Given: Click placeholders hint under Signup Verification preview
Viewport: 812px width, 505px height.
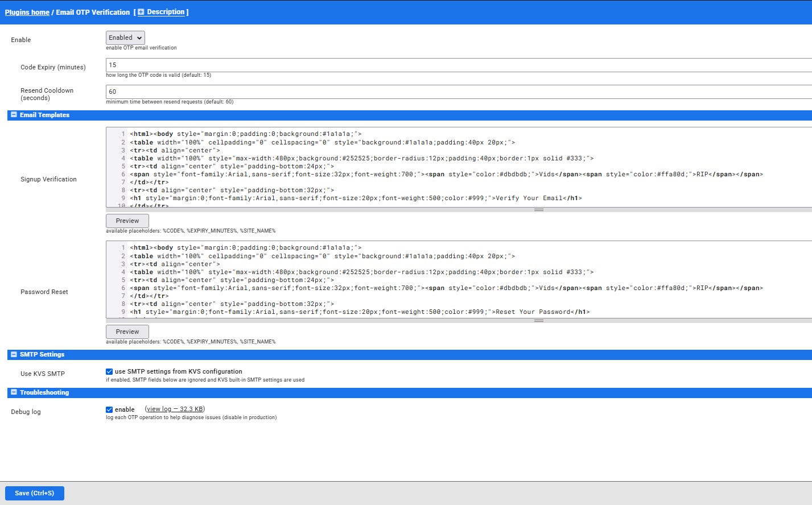Looking at the screenshot, I should point(191,231).
